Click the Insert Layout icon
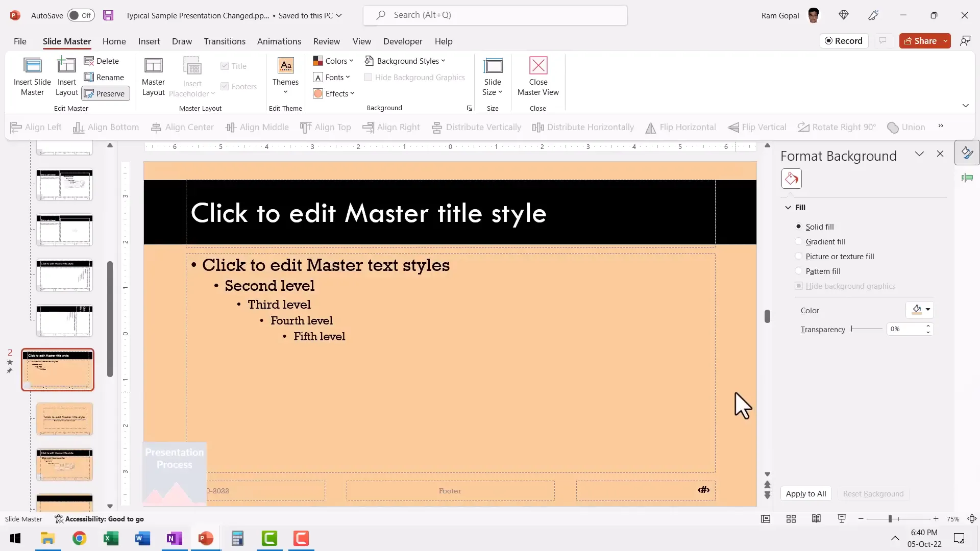Viewport: 980px width, 551px height. point(66,77)
